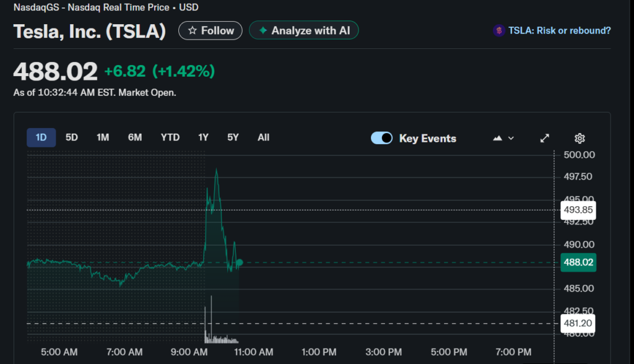Click Analyze with AI button
This screenshot has height=364, width=634.
click(303, 30)
